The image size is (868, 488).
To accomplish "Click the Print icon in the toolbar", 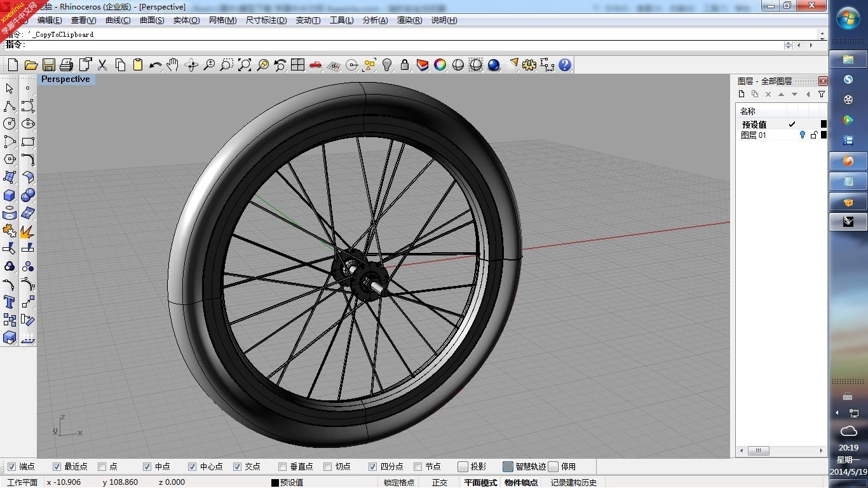I will tap(66, 65).
